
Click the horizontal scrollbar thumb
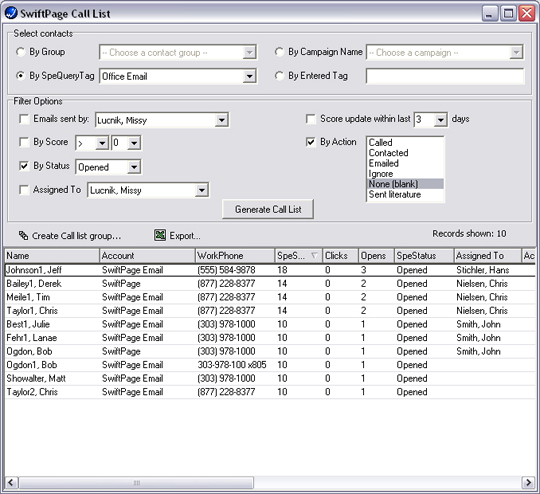(136, 483)
